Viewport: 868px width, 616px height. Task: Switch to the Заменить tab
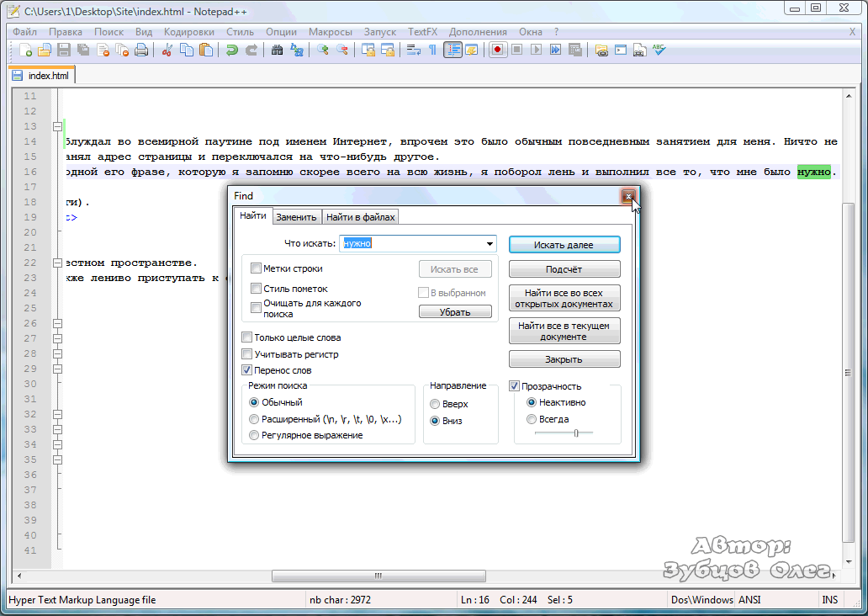[x=296, y=217]
